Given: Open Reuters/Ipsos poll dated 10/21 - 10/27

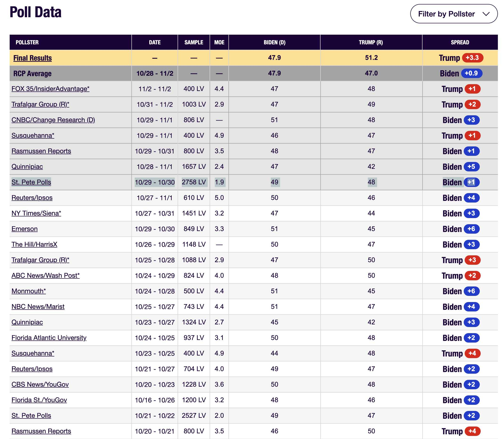Looking at the screenshot, I should pos(32,369).
